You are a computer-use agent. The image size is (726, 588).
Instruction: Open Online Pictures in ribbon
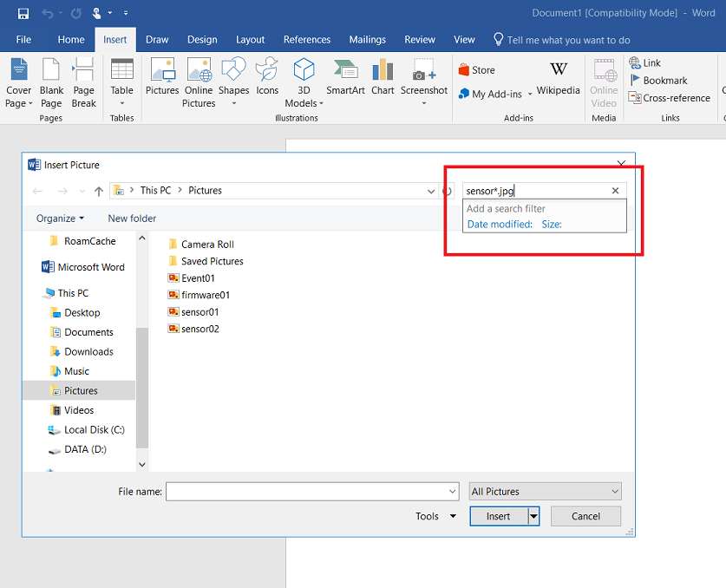(x=199, y=83)
